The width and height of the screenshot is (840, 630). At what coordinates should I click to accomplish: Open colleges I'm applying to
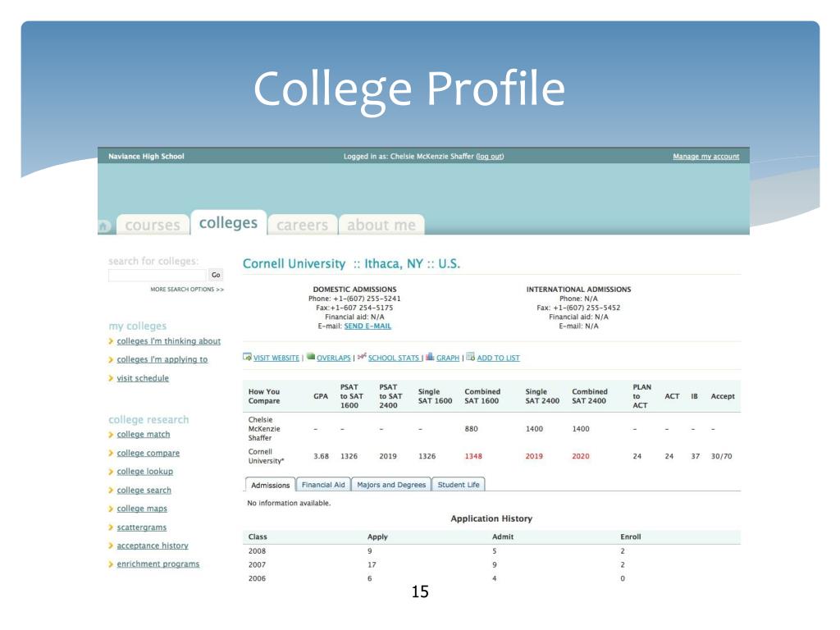pos(162,359)
